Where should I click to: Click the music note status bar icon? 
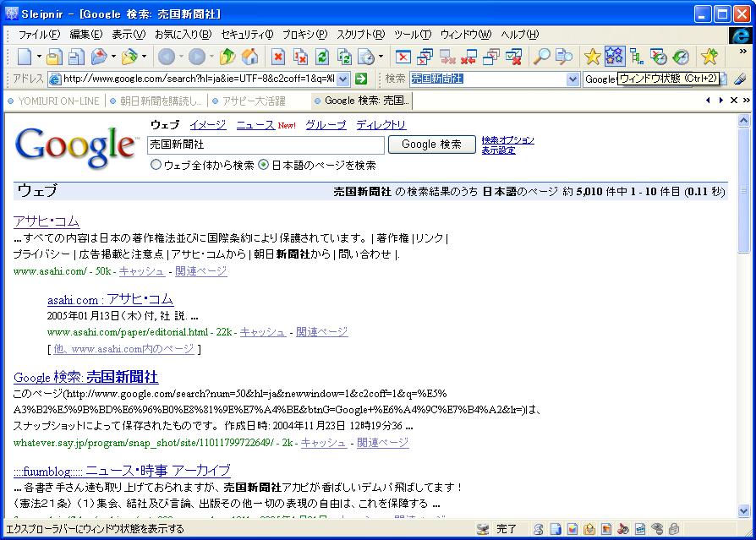(x=622, y=529)
